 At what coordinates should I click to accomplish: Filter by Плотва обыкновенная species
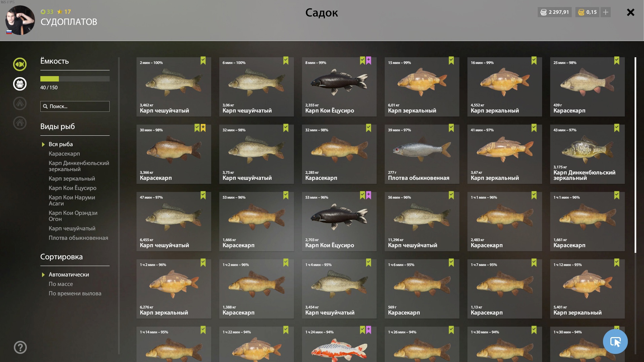coord(78,238)
